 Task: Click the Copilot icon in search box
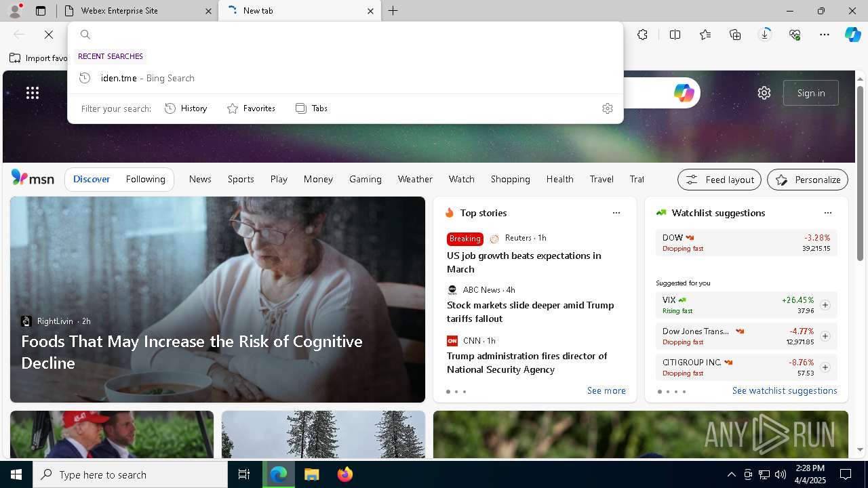pos(684,93)
